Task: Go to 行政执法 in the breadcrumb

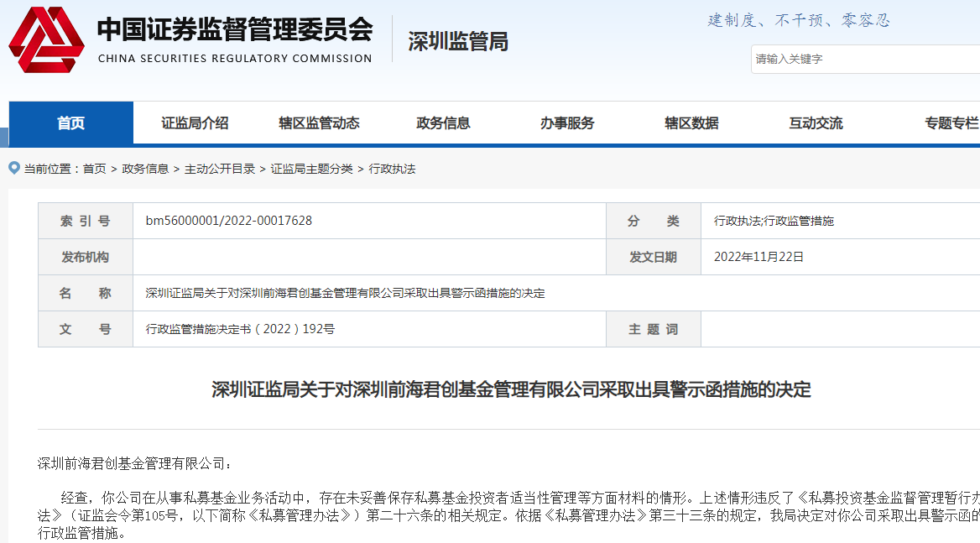Action: click(392, 169)
